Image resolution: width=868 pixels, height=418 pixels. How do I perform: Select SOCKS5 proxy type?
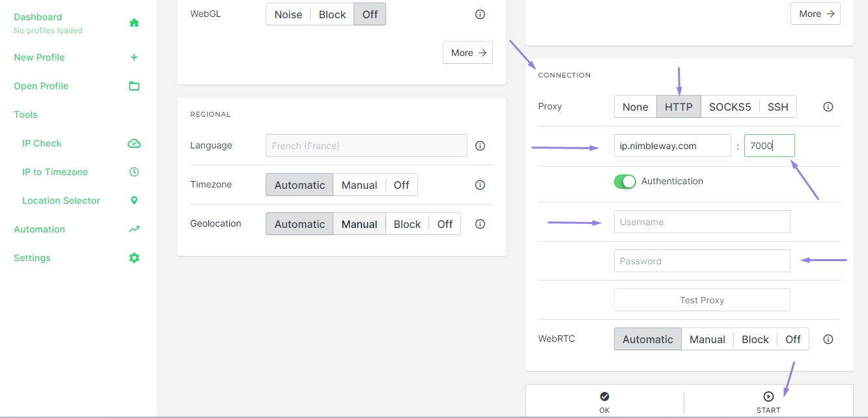[729, 107]
